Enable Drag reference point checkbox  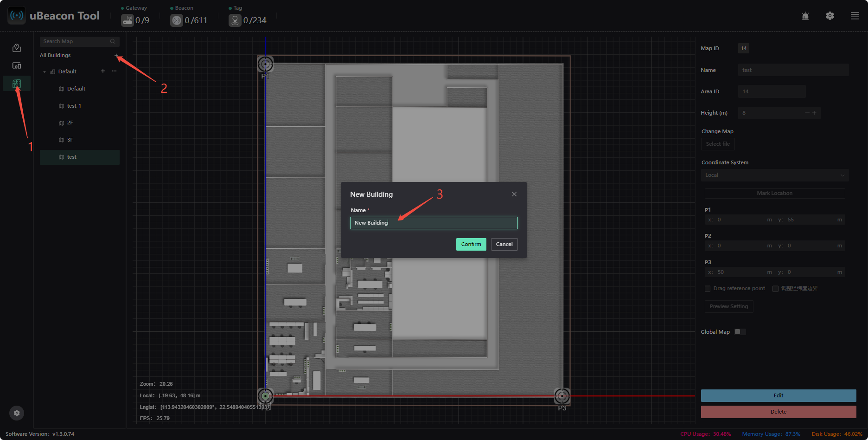tap(708, 289)
